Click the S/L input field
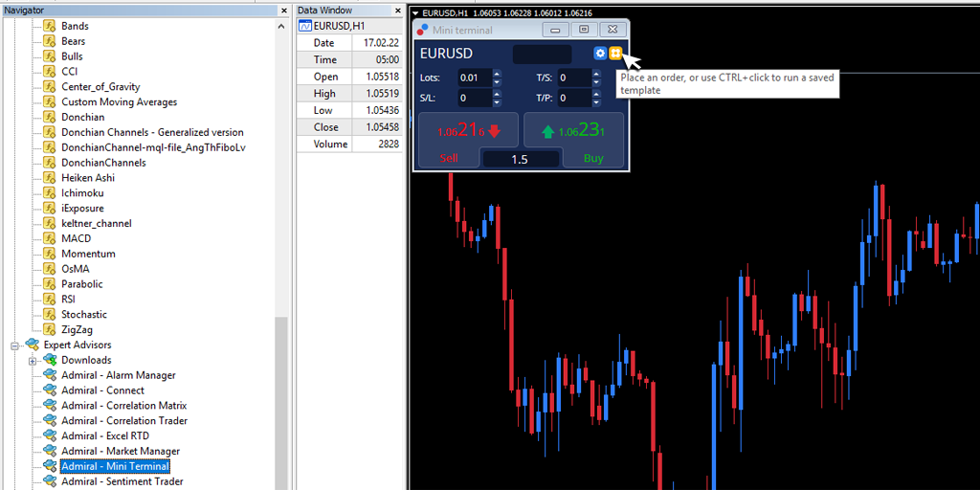The image size is (980, 490). tap(475, 99)
